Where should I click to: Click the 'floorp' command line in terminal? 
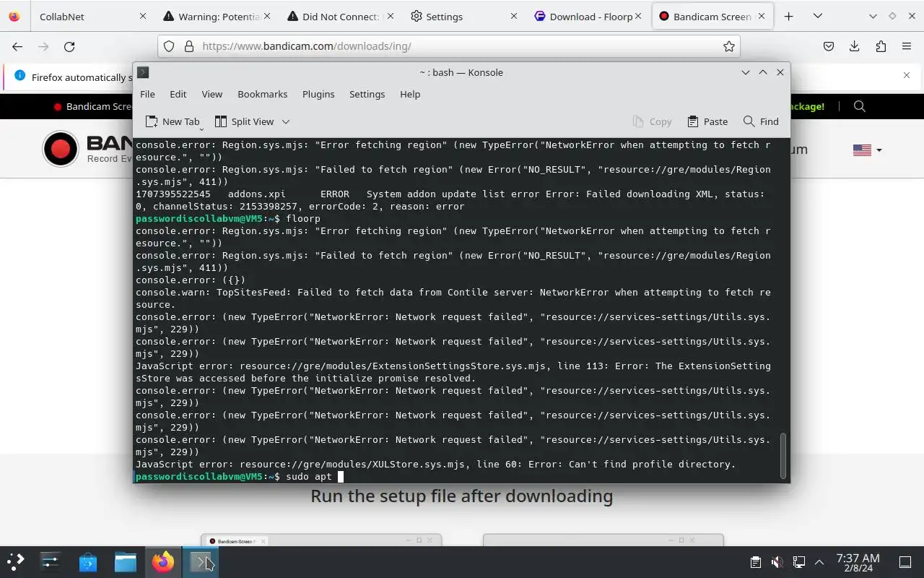pyautogui.click(x=228, y=218)
